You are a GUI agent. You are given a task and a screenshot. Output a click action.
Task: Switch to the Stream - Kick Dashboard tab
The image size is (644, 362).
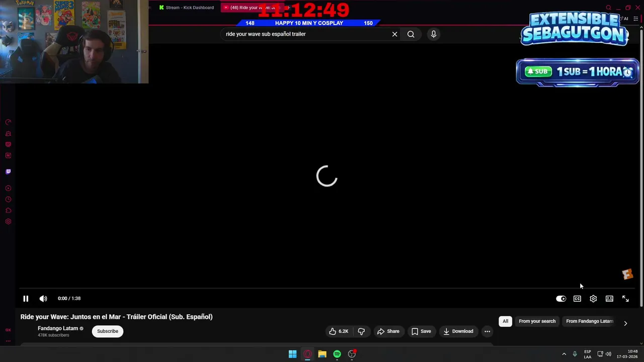[x=186, y=8]
